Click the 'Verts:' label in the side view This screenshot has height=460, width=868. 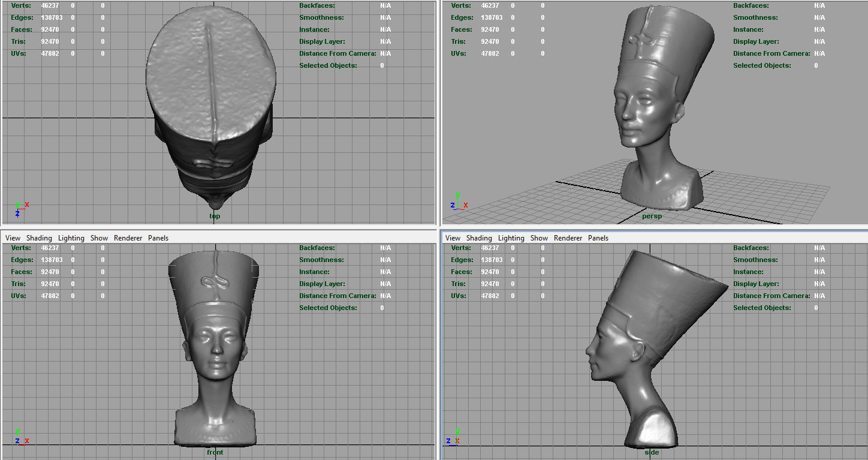click(x=461, y=248)
